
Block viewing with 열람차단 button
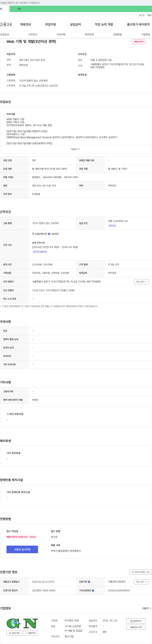[x=30, y=633]
